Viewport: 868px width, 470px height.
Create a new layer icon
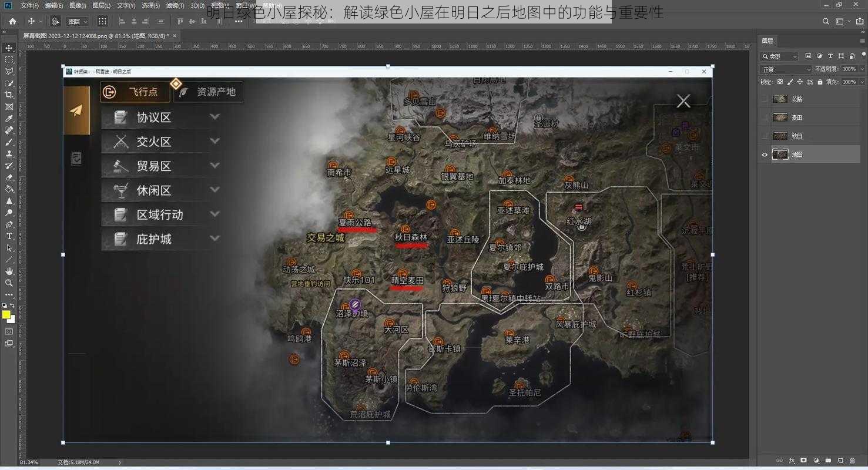(x=840, y=461)
